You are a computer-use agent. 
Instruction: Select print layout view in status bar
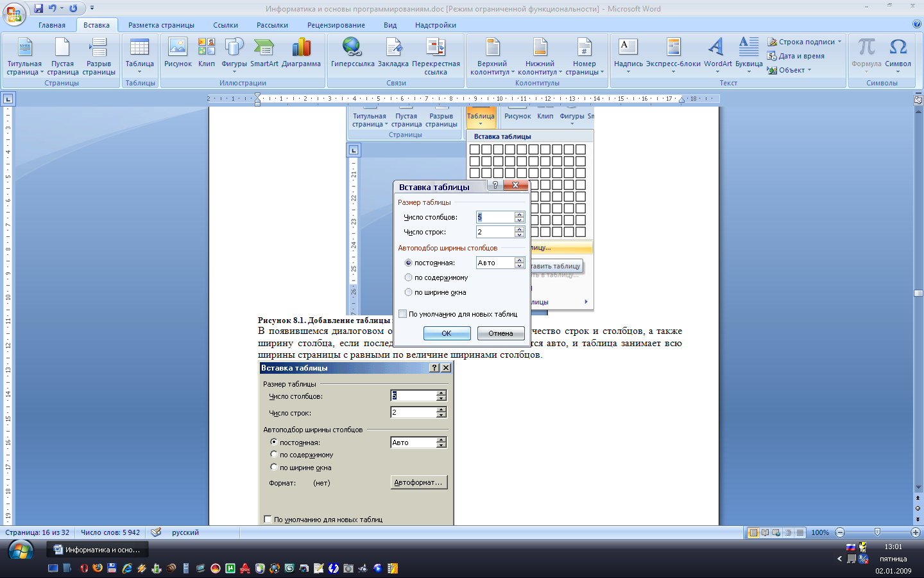[753, 532]
